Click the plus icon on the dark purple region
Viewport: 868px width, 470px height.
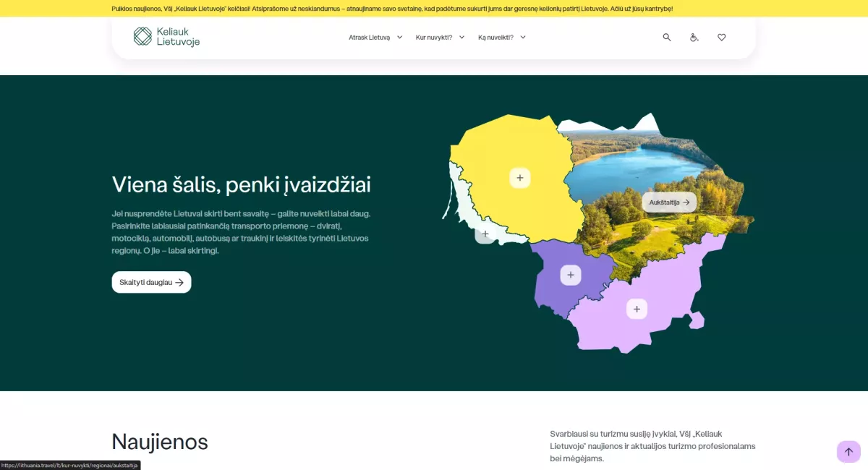click(570, 274)
